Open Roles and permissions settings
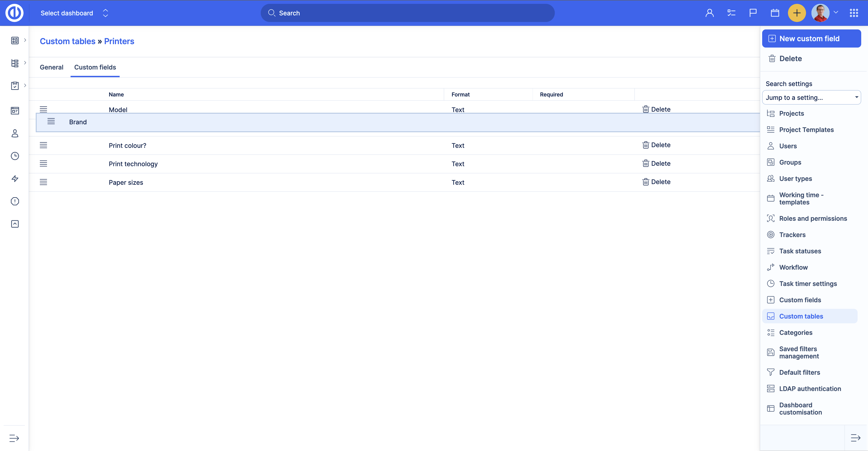868x451 pixels. click(813, 218)
